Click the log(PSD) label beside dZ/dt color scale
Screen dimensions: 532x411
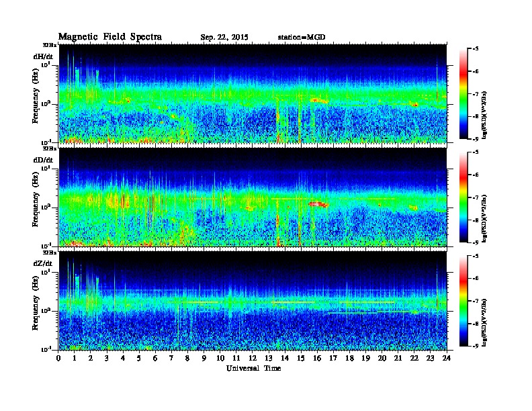[x=484, y=322]
